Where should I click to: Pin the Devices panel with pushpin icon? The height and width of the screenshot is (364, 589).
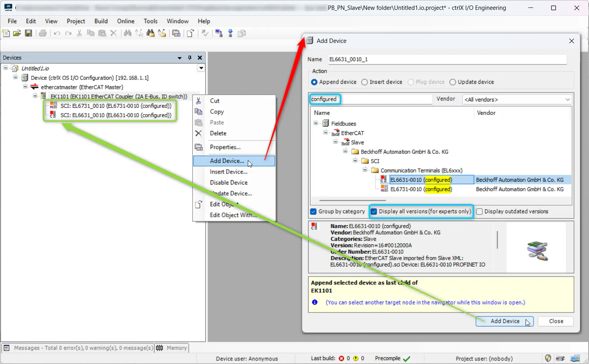[190, 58]
